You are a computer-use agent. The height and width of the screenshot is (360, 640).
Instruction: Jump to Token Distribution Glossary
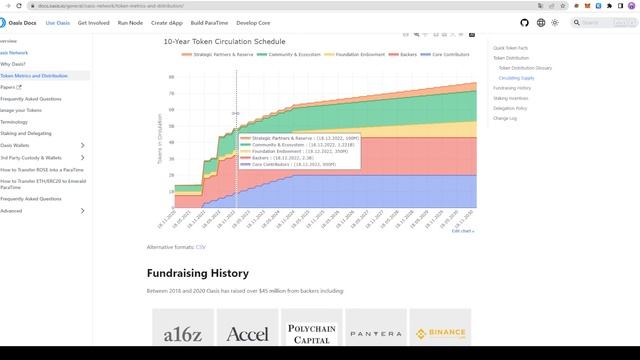click(525, 68)
